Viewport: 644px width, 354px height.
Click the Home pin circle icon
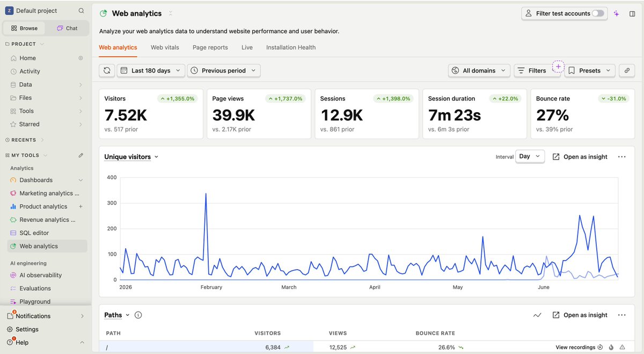pos(81,58)
